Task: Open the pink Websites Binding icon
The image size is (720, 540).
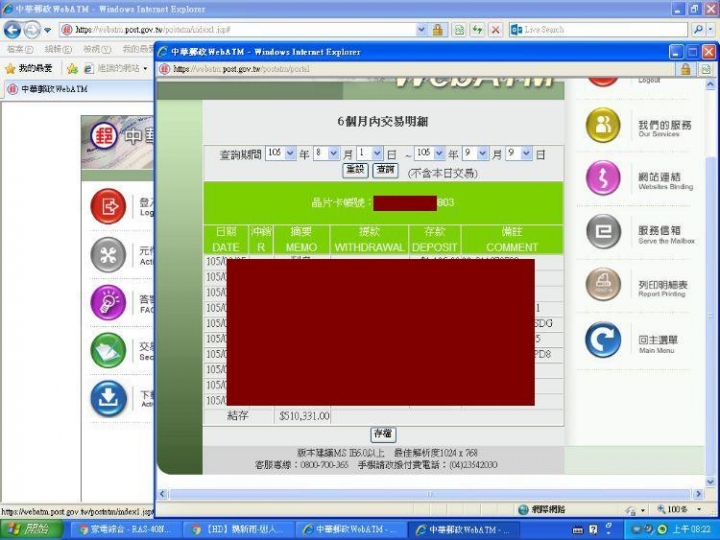Action: pos(603,178)
